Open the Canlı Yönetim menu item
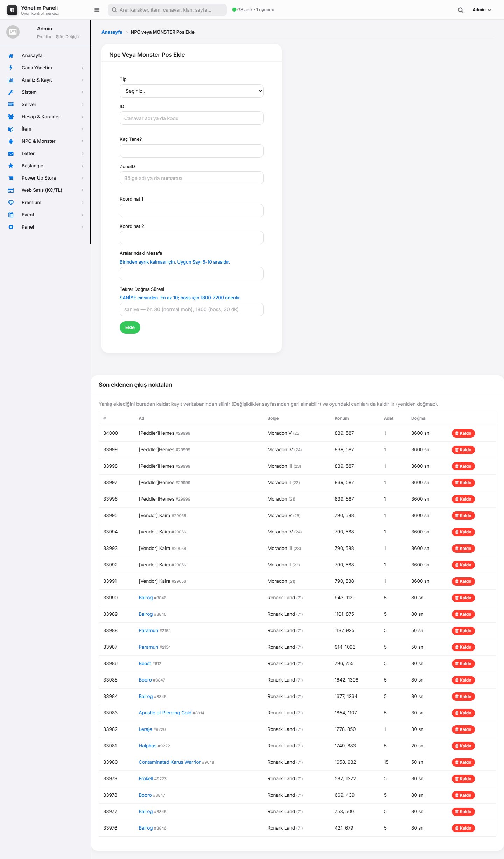Viewport: 504px width, 859px height. 45,68
